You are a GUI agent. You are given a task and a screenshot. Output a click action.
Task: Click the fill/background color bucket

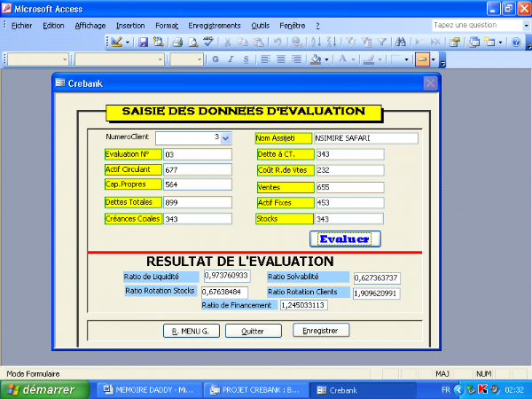click(x=315, y=59)
